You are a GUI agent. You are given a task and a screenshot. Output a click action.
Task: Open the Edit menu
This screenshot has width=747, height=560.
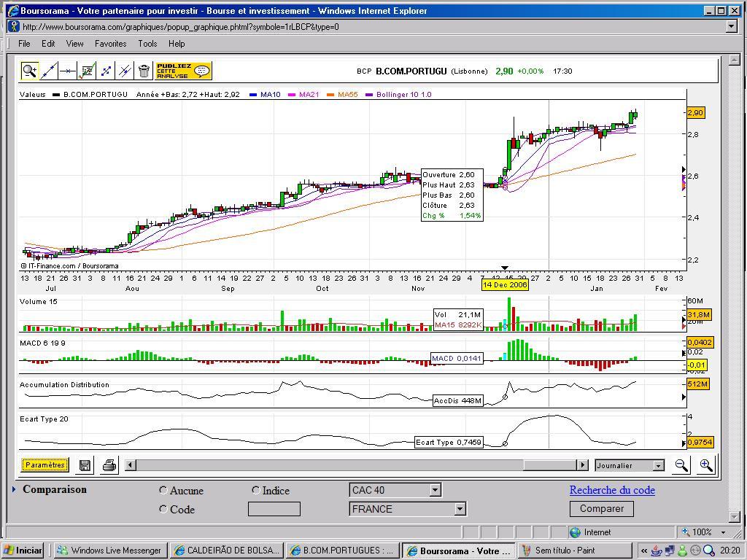click(48, 43)
